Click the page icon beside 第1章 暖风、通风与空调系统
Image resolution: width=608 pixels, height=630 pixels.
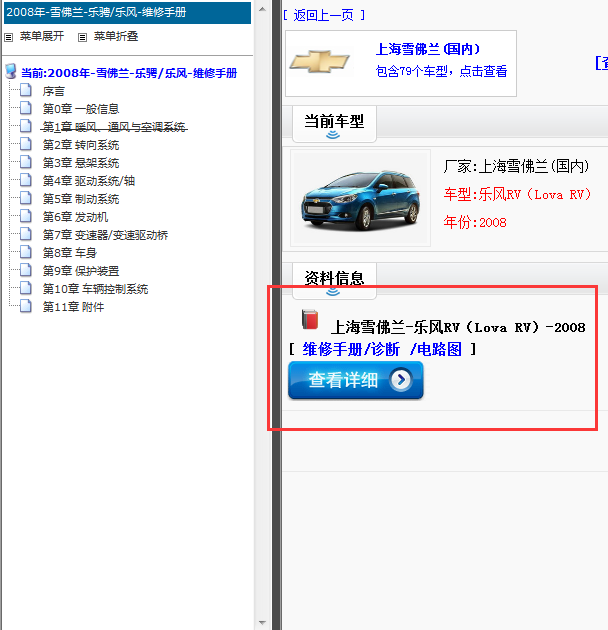pos(26,126)
